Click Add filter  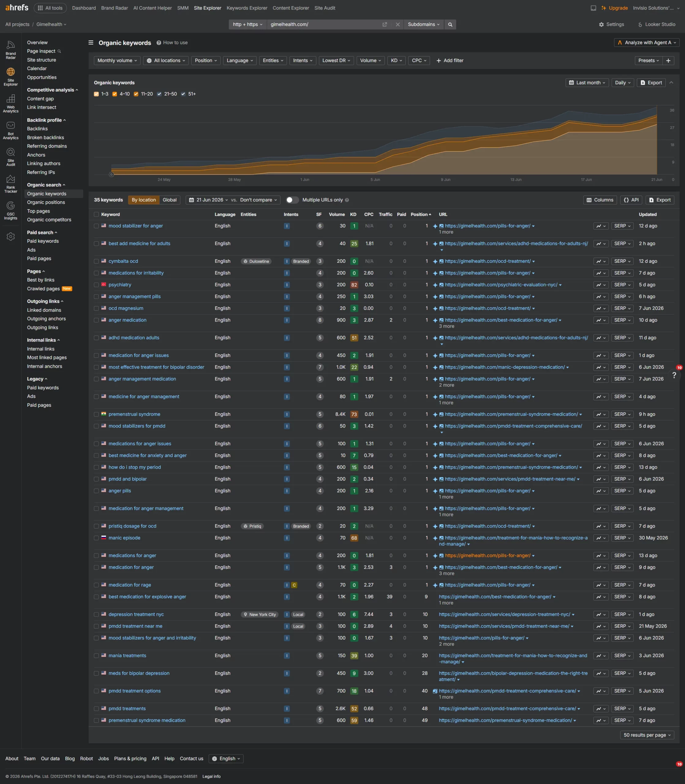[x=450, y=60]
